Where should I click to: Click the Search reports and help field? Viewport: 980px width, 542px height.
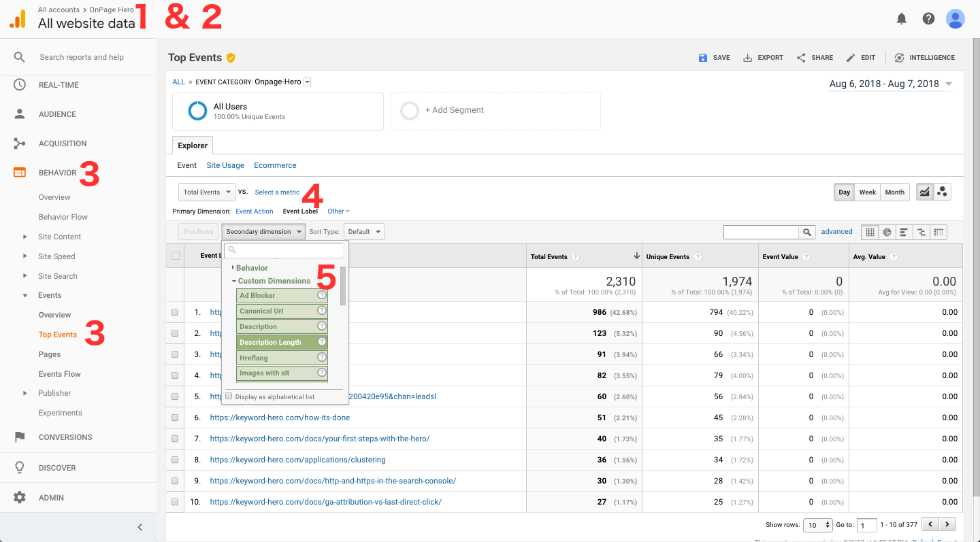[82, 57]
